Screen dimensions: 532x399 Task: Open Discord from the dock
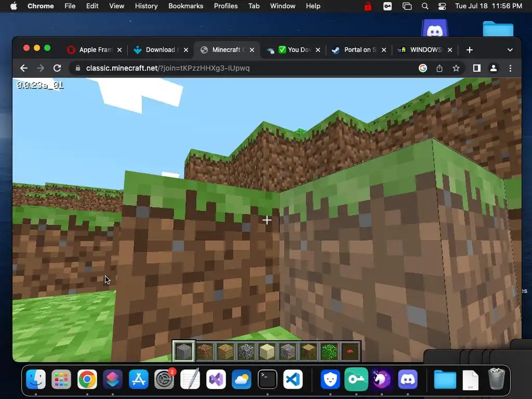(407, 379)
